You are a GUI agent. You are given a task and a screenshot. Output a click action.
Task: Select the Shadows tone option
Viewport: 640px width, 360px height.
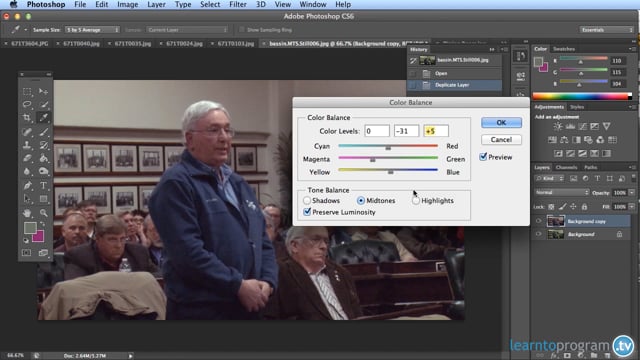pos(307,200)
